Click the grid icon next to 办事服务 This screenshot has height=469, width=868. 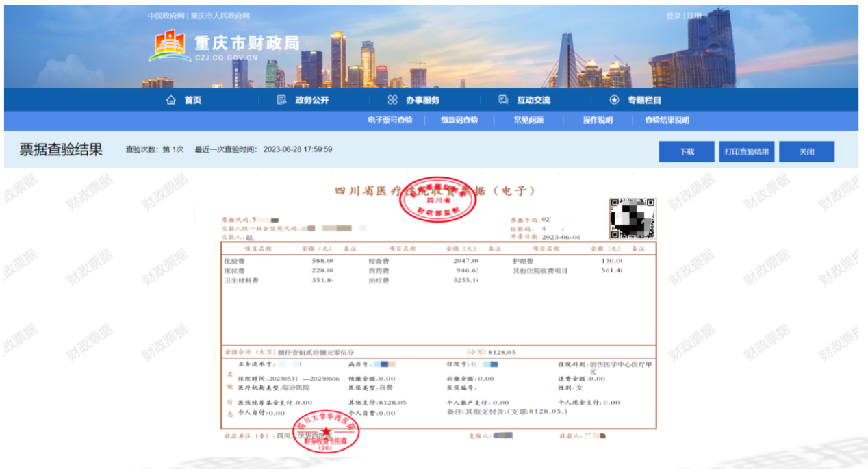[x=392, y=100]
